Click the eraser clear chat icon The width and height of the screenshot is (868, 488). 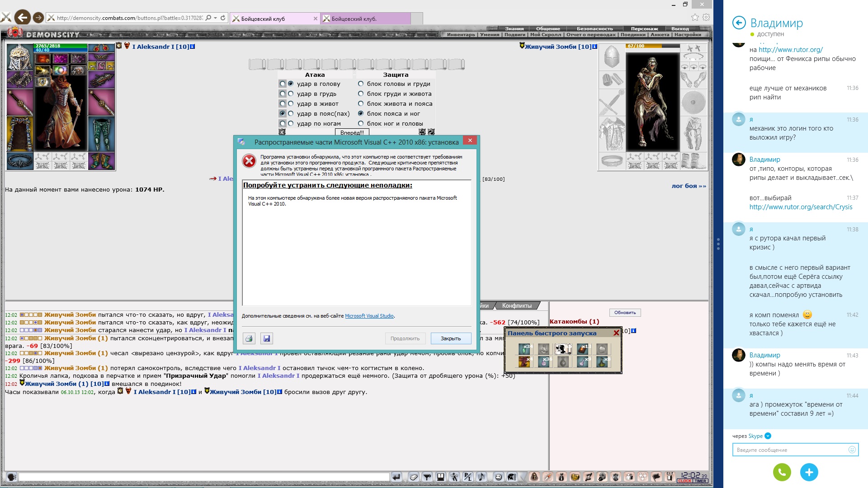coord(414,477)
